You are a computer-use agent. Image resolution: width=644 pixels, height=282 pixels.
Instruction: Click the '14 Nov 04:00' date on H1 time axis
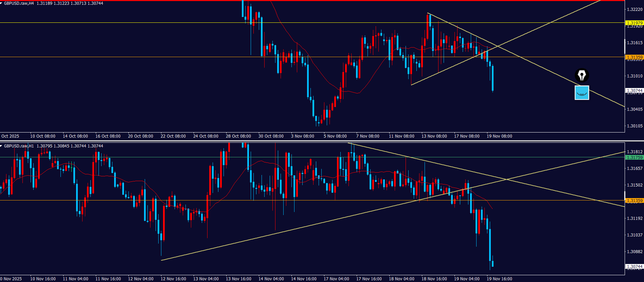271,279
